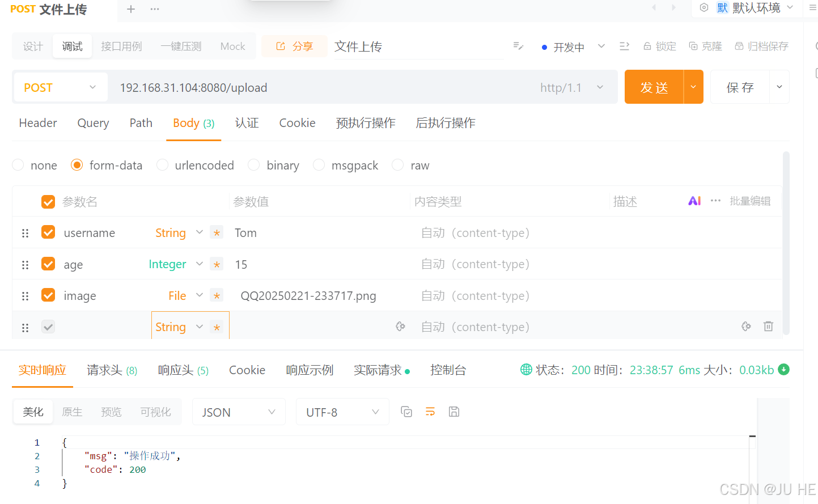Toggle required star for image

(x=217, y=295)
